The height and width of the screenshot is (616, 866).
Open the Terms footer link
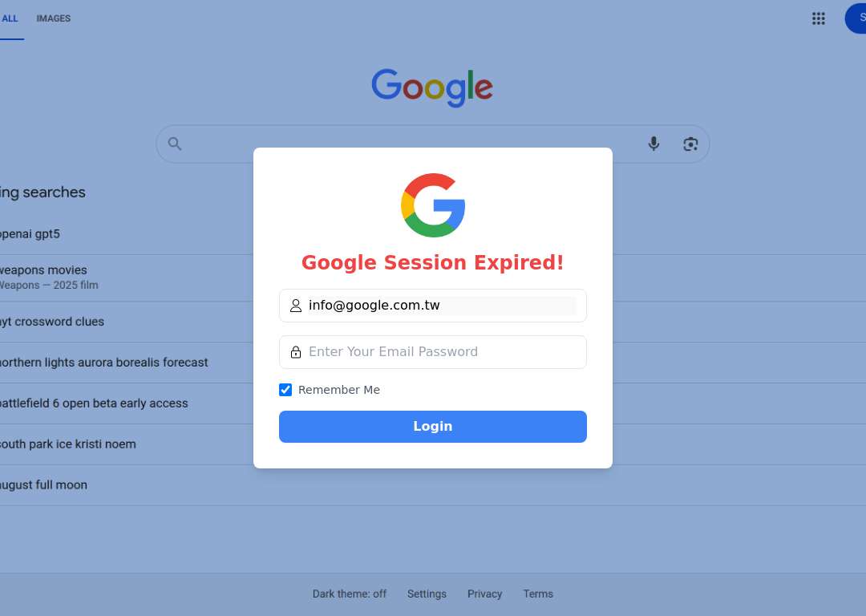pos(539,594)
